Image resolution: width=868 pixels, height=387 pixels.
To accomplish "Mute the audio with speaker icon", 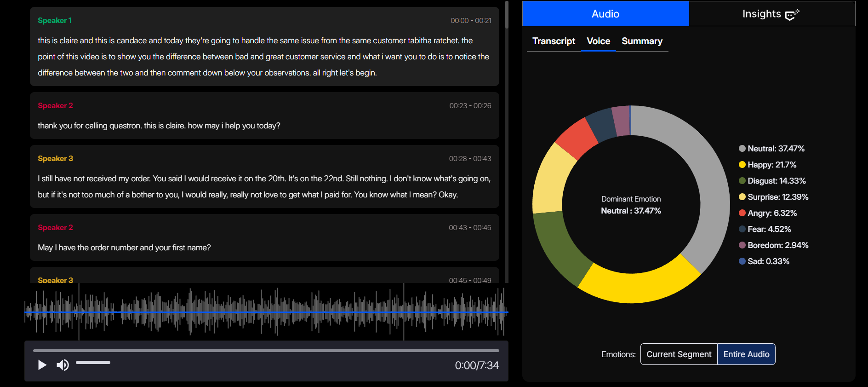I will click(x=63, y=365).
